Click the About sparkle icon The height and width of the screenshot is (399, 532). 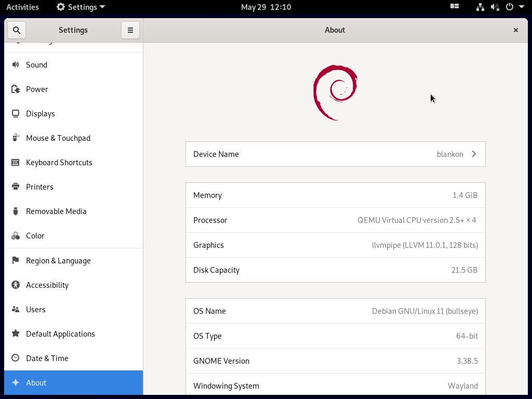(x=15, y=382)
